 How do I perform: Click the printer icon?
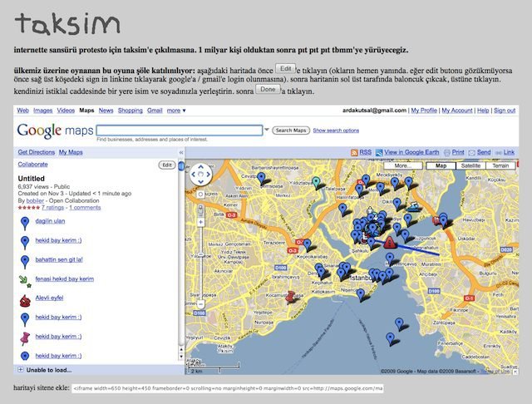[x=447, y=153]
